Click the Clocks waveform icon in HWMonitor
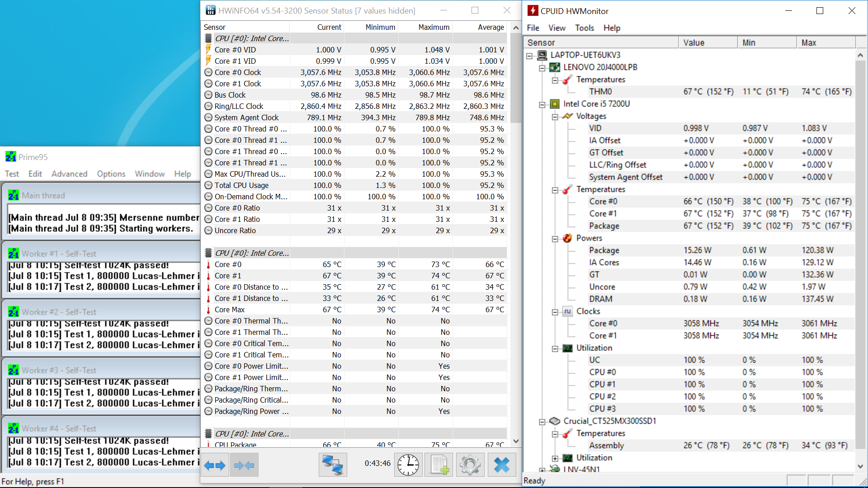The height and width of the screenshot is (488, 868). [x=567, y=311]
